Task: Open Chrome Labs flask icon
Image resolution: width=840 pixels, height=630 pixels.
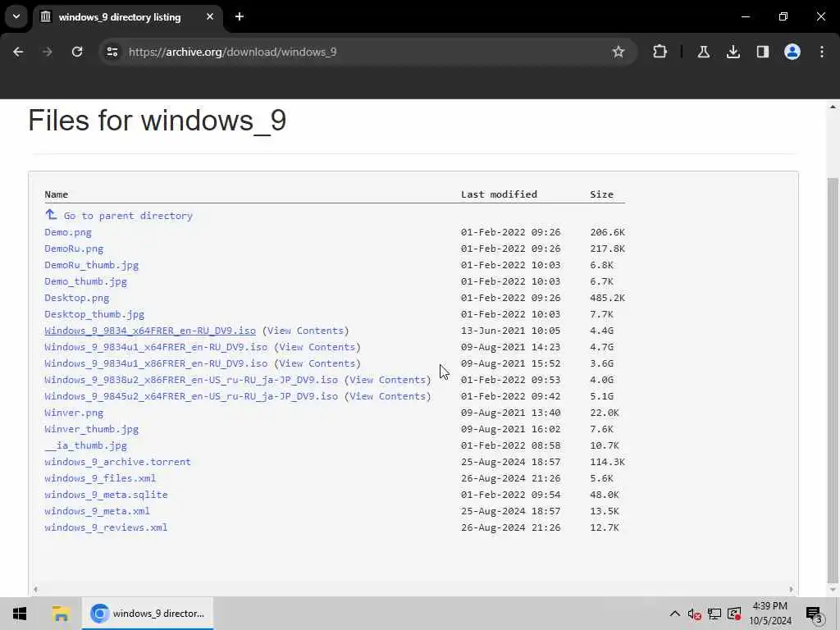Action: pos(703,52)
